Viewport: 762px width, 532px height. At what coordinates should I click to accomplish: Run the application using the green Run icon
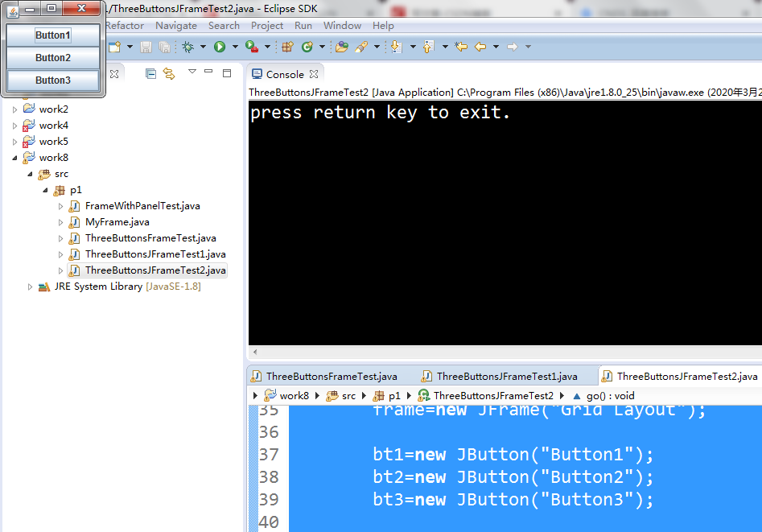point(220,47)
